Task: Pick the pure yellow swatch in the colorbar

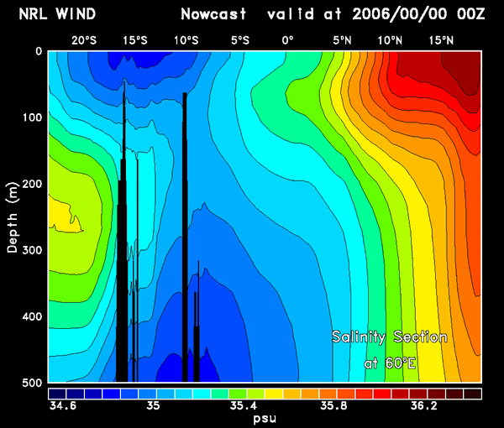Action: point(274,394)
